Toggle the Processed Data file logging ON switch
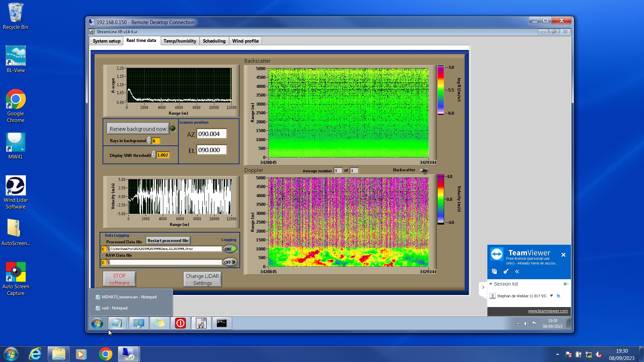644x362 pixels. [x=230, y=249]
